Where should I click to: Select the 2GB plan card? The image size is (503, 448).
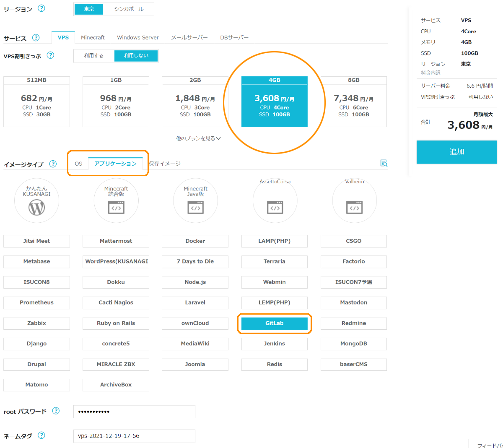tap(195, 102)
